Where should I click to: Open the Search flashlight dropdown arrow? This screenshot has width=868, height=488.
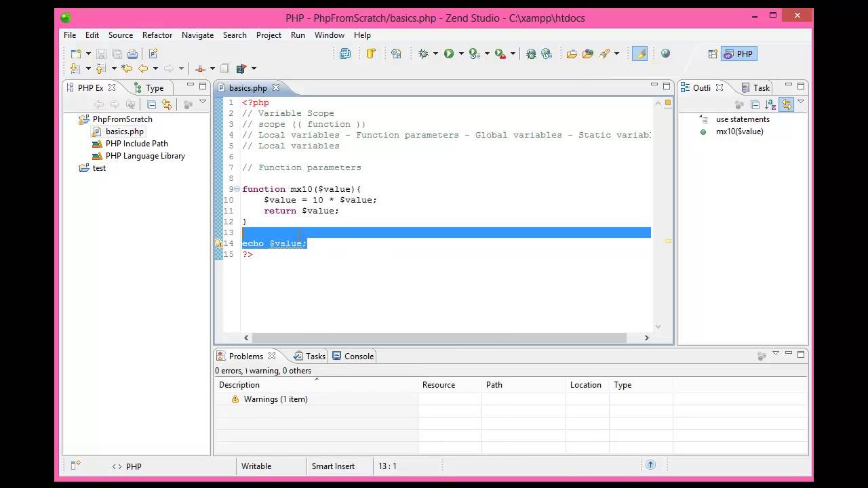click(616, 54)
